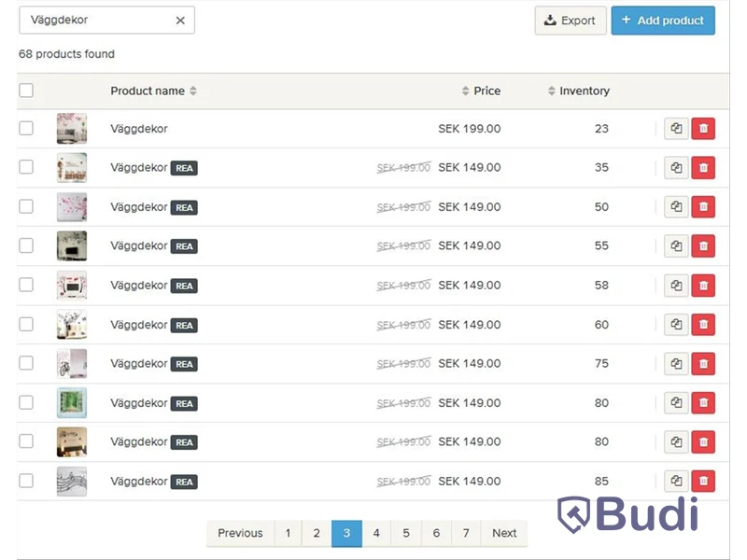Click the Export button
The width and height of the screenshot is (747, 560).
571,21
